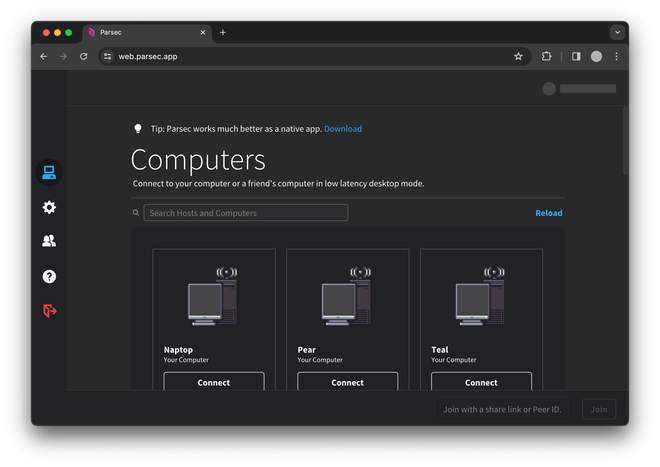Viewport: 660px width, 467px height.
Task: Click the Pear computer image
Action: [347, 296]
